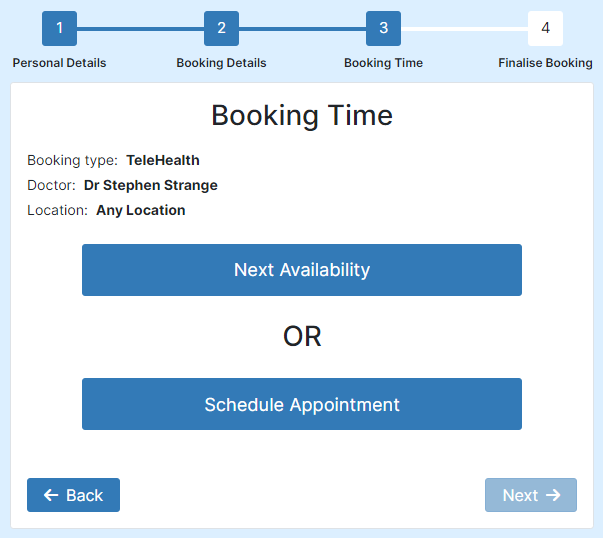Click the progress line between steps 3 and 4
603x538 pixels.
tap(465, 29)
